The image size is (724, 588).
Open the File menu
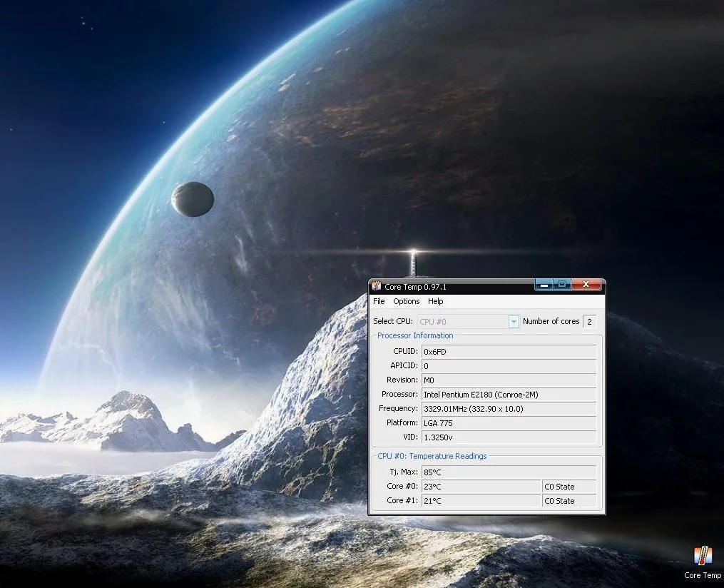pyautogui.click(x=379, y=301)
